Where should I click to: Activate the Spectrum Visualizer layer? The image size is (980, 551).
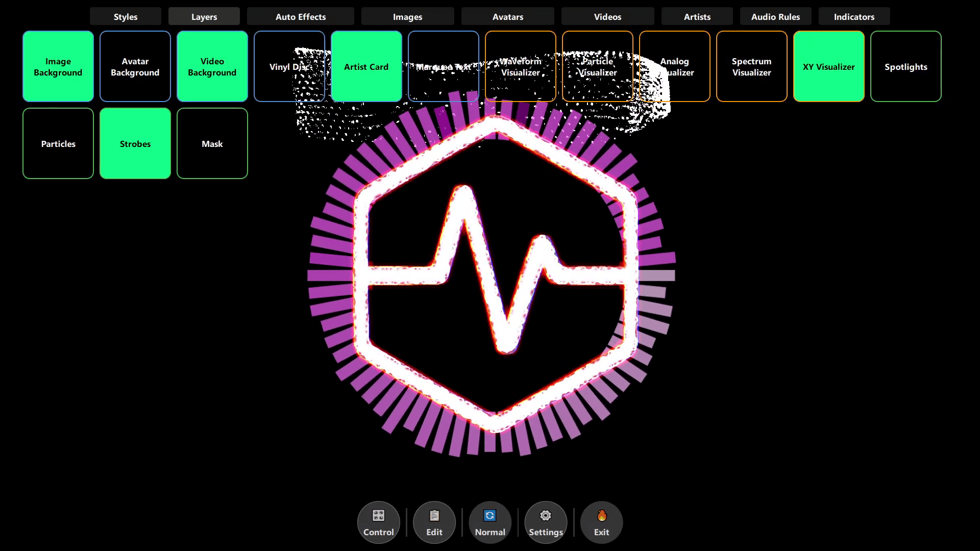tap(751, 66)
